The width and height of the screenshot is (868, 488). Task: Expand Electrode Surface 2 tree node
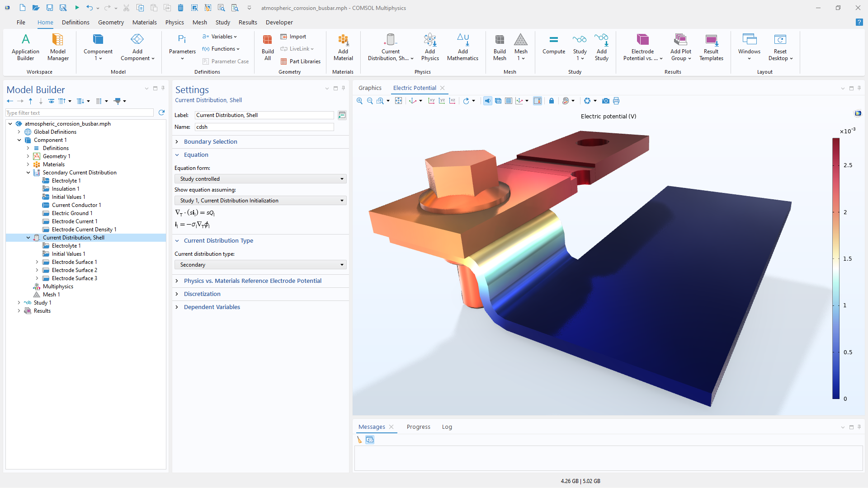[37, 270]
